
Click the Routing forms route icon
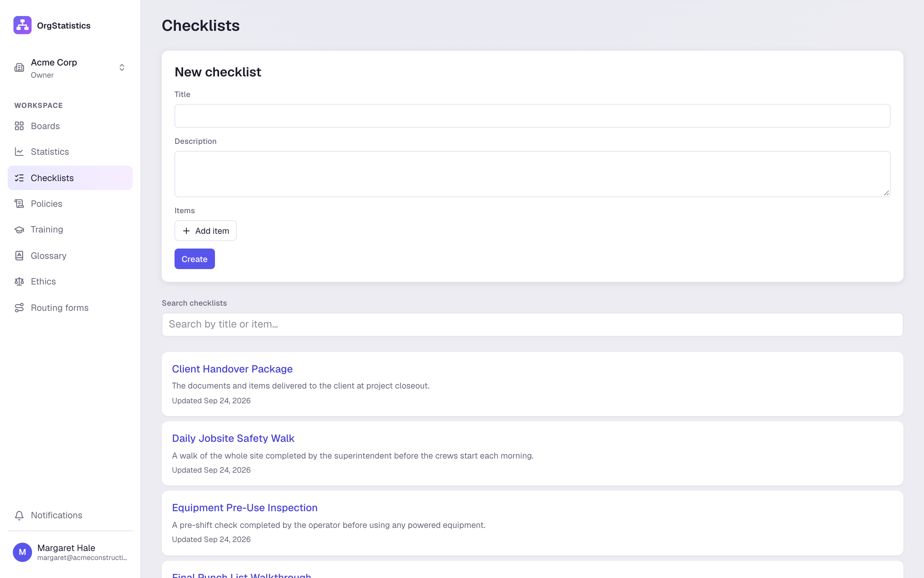point(19,308)
